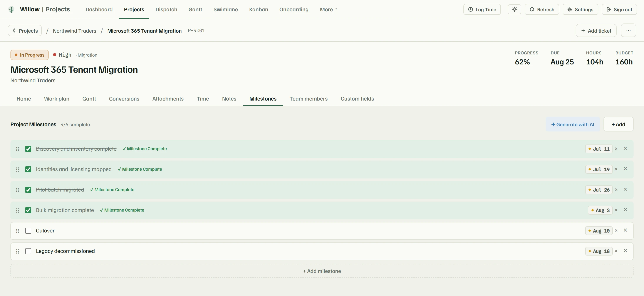Switch to the Time tab
644x296 pixels.
coord(203,99)
